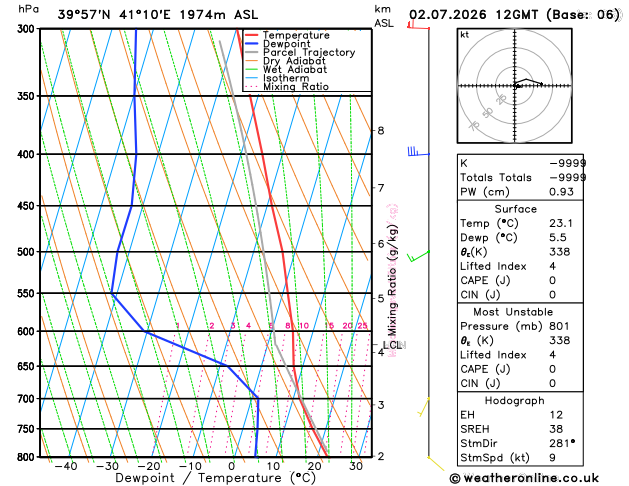Image resolution: width=629 pixels, height=486 pixels.
Task: Click the -40 temperature axis label
Action: pyautogui.click(x=66, y=466)
